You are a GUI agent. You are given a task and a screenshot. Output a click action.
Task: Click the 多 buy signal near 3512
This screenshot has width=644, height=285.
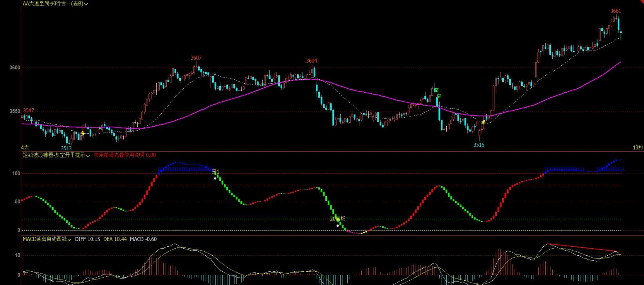(83, 133)
